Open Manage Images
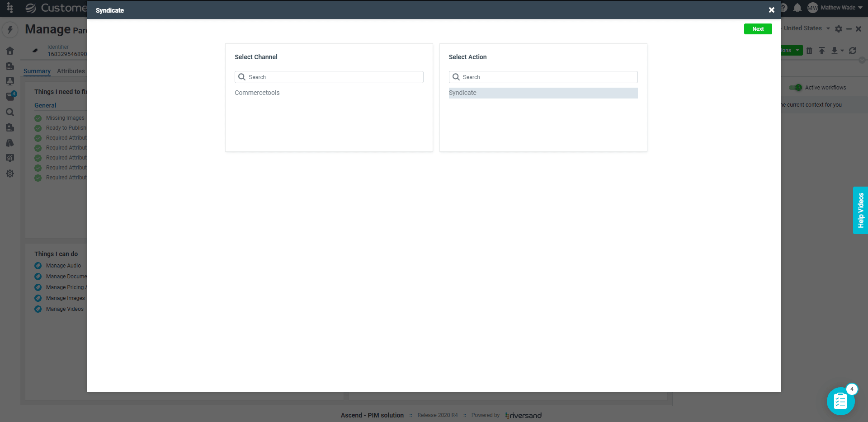This screenshot has width=868, height=422. (x=65, y=298)
